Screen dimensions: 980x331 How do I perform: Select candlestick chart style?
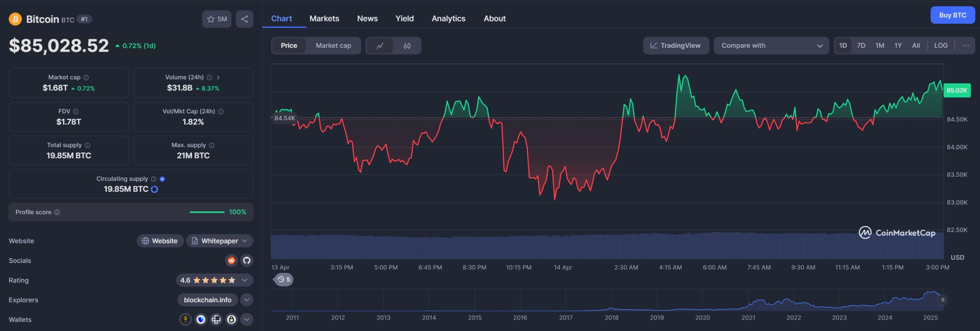click(x=407, y=46)
